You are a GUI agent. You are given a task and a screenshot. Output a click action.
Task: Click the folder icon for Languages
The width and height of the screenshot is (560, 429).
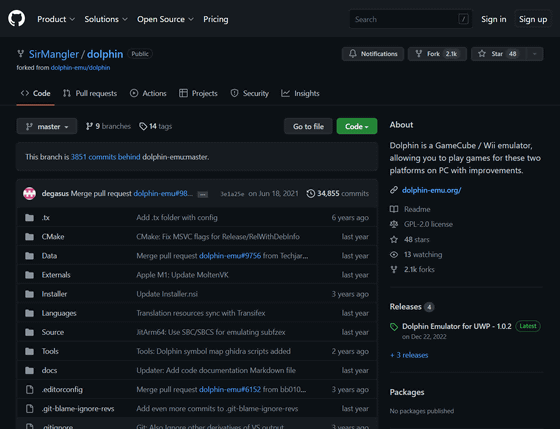click(x=30, y=313)
